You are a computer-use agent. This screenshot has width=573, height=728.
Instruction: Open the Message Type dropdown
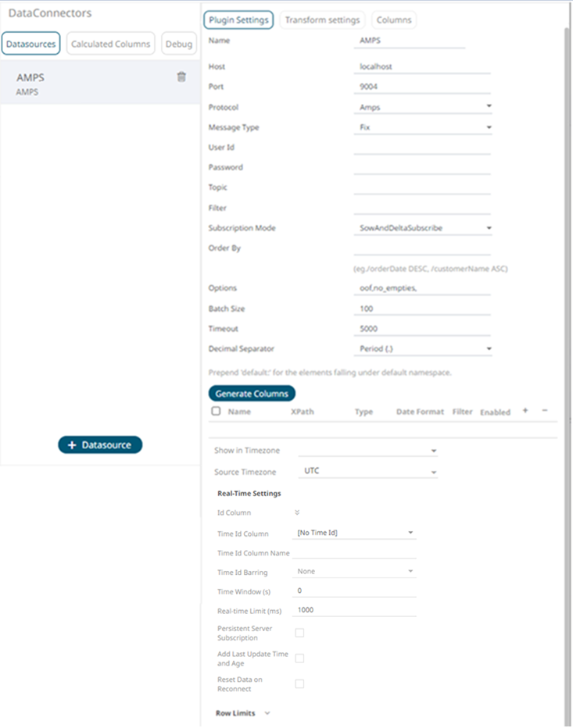422,127
